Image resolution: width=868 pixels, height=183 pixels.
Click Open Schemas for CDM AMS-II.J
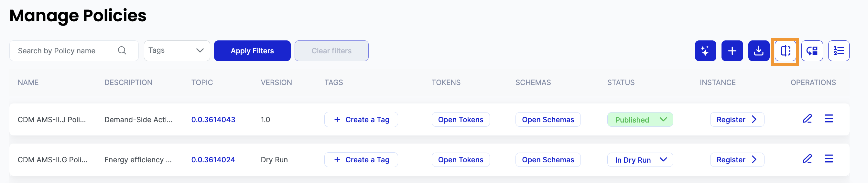548,120
